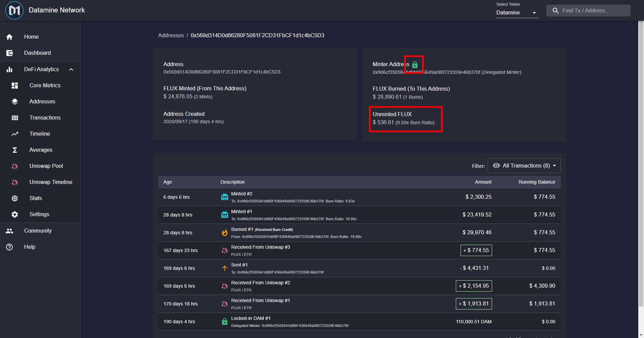
Task: Click the Find Tx / Address search field
Action: coord(588,11)
